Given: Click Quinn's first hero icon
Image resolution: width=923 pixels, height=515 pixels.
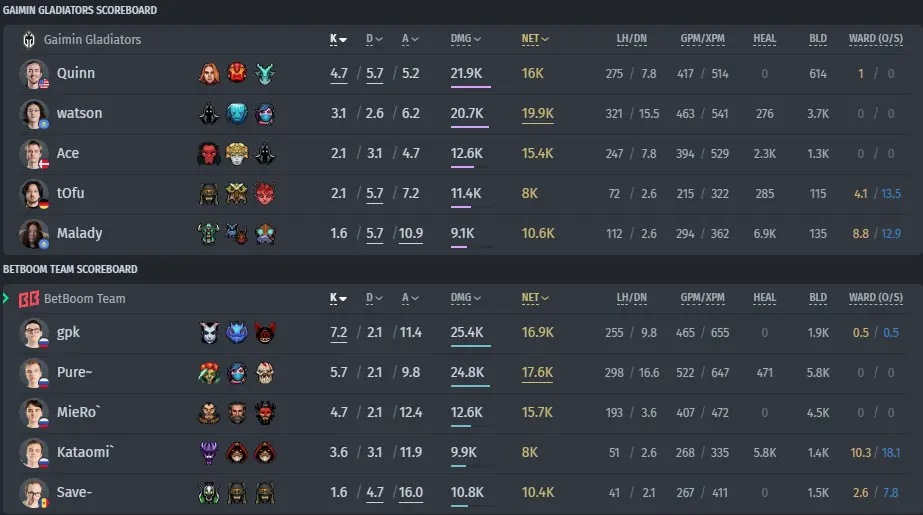Looking at the screenshot, I should click(x=209, y=74).
